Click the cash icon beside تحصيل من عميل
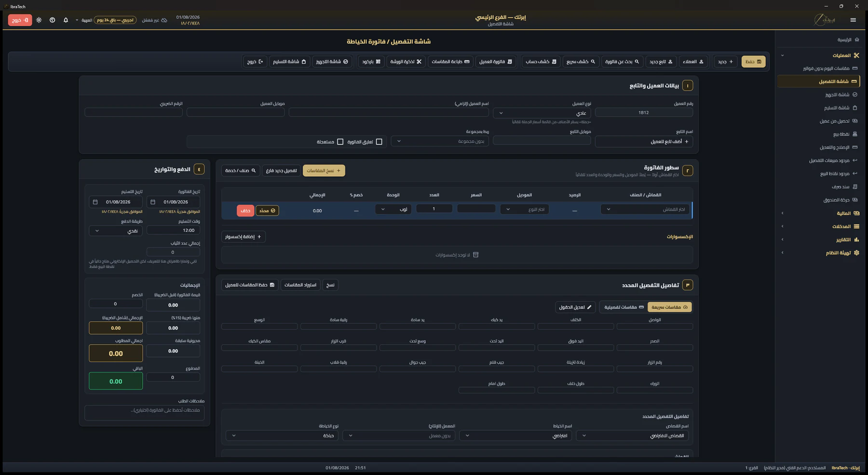The width and height of the screenshot is (868, 475). (x=855, y=121)
